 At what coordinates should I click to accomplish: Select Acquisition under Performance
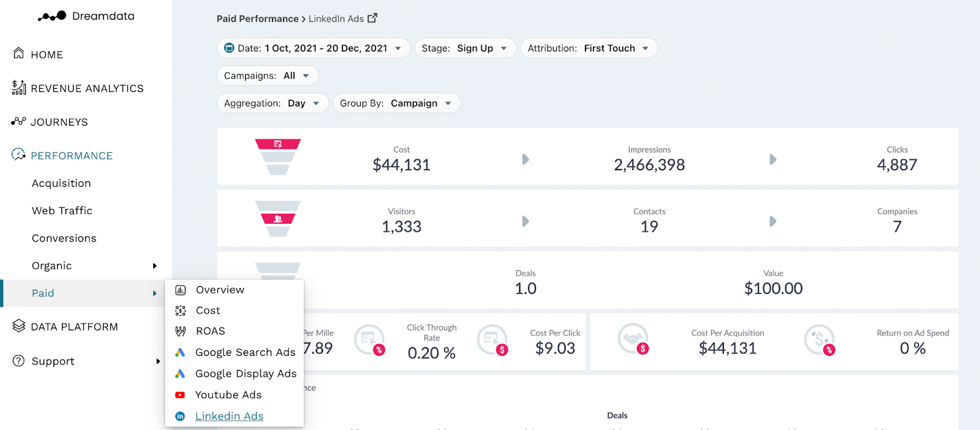pyautogui.click(x=61, y=183)
